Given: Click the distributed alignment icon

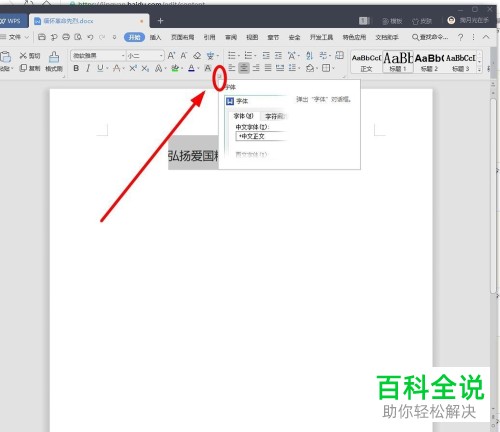Looking at the screenshot, I should (280, 68).
